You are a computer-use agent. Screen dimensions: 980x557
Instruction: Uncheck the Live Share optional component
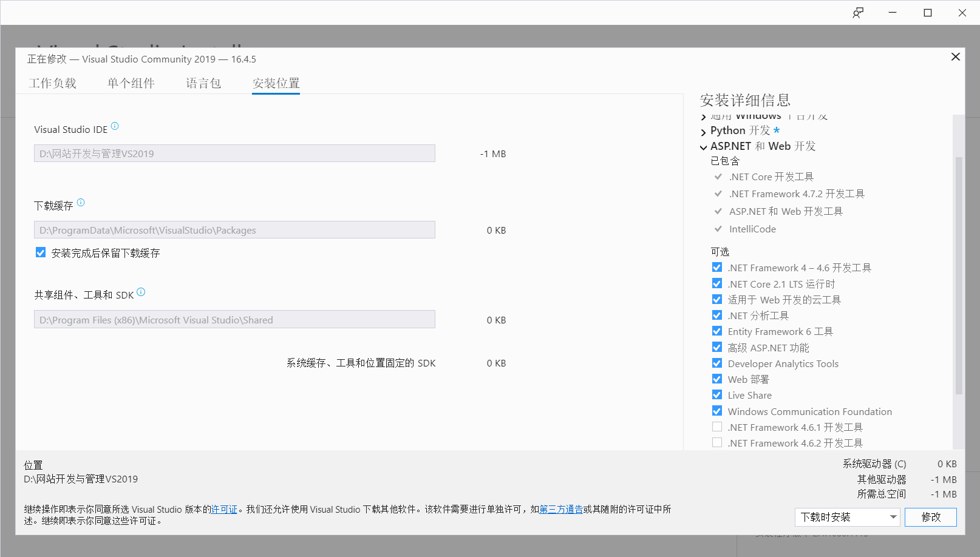(x=717, y=395)
